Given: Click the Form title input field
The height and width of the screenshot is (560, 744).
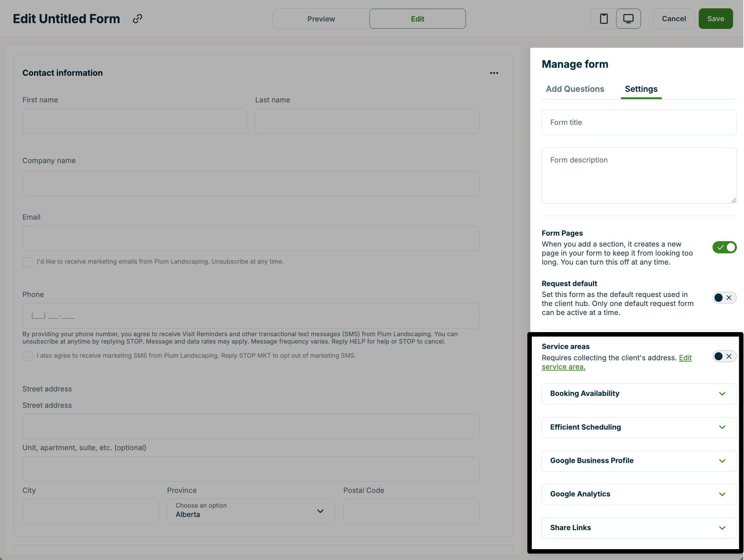Looking at the screenshot, I should [x=639, y=122].
